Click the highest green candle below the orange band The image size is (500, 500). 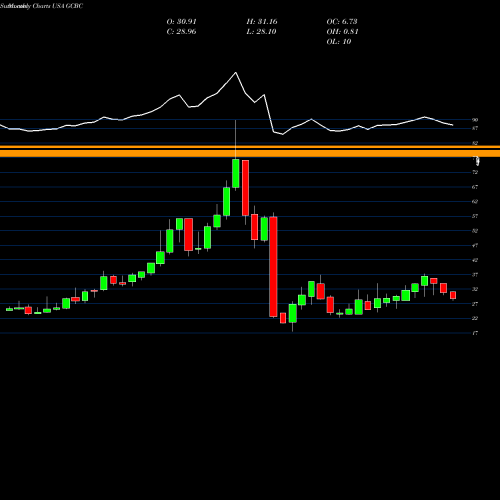click(236, 173)
